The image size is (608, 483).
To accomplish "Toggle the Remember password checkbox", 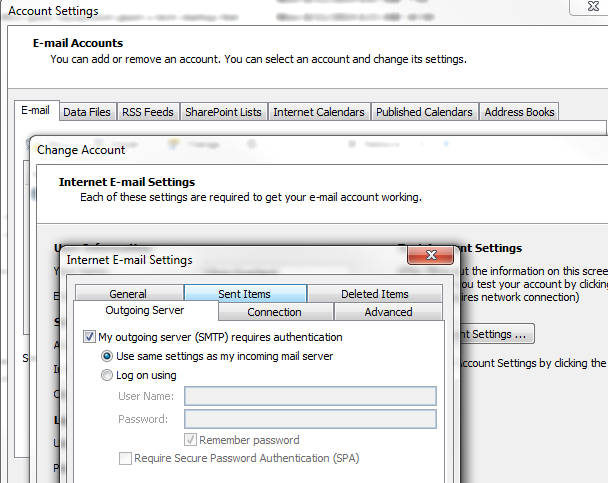I will (191, 440).
